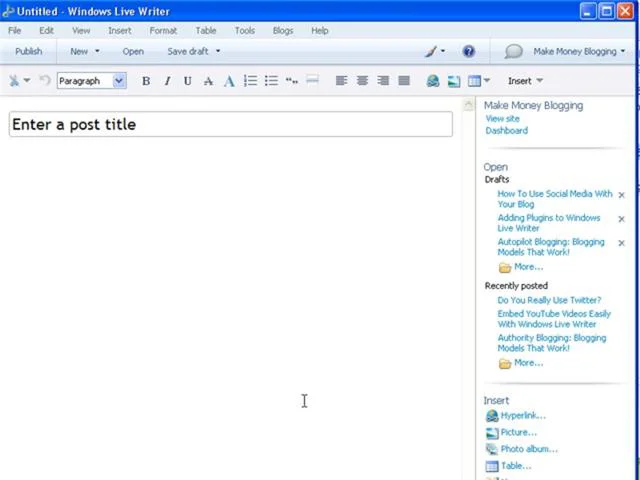The width and height of the screenshot is (640, 480).
Task: Click Hyperlink icon in sidebar Insert section
Action: tap(492, 416)
